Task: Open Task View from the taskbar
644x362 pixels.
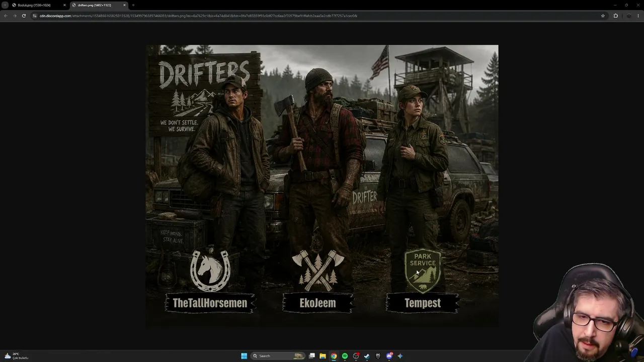Action: (x=312, y=356)
